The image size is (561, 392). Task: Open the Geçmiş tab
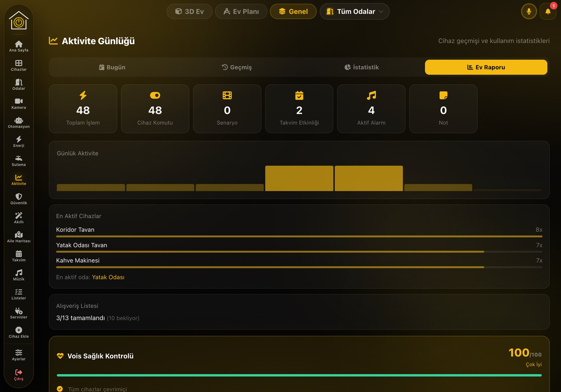point(237,67)
